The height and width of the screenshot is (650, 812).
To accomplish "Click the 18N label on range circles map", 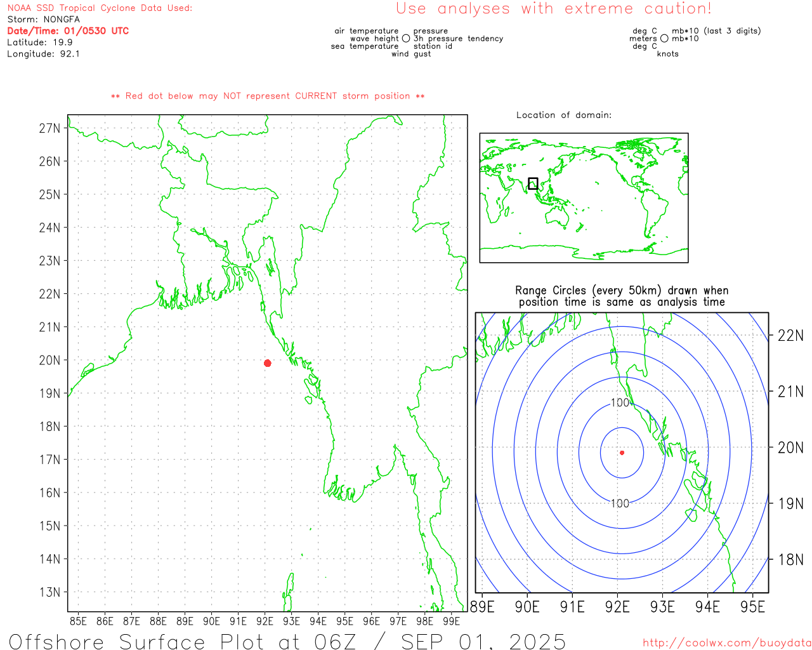I will click(790, 560).
